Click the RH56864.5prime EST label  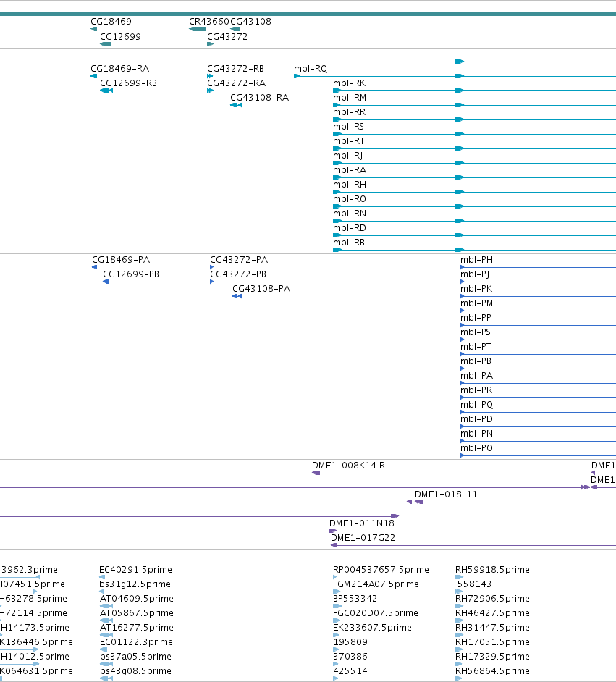[x=492, y=670]
